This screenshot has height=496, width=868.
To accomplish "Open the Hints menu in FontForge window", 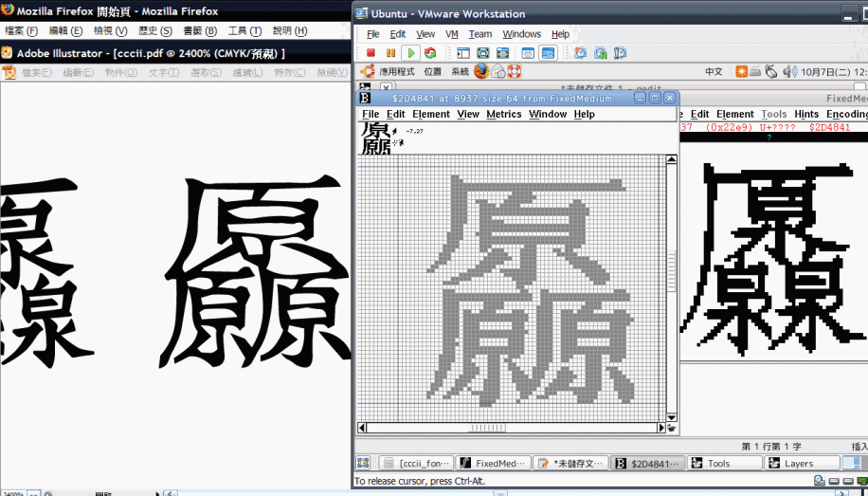I will click(806, 114).
